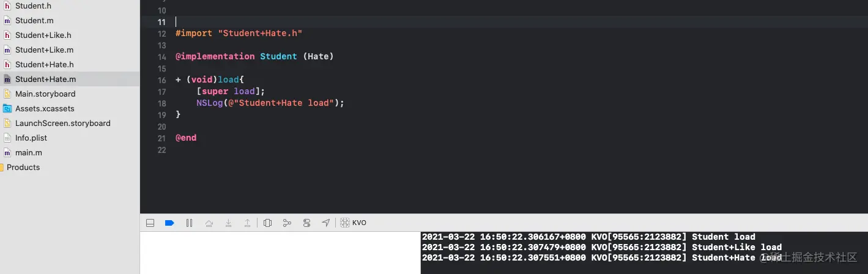This screenshot has height=274, width=868.
Task: Open Environment Overrides
Action: pos(306,223)
